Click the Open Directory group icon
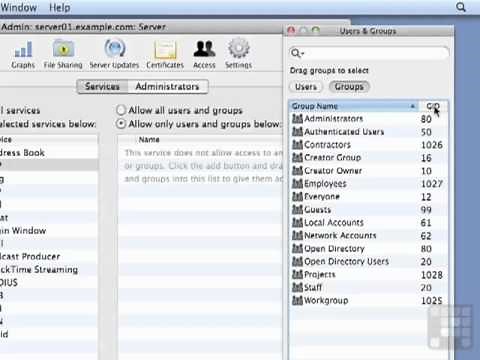 (297, 248)
